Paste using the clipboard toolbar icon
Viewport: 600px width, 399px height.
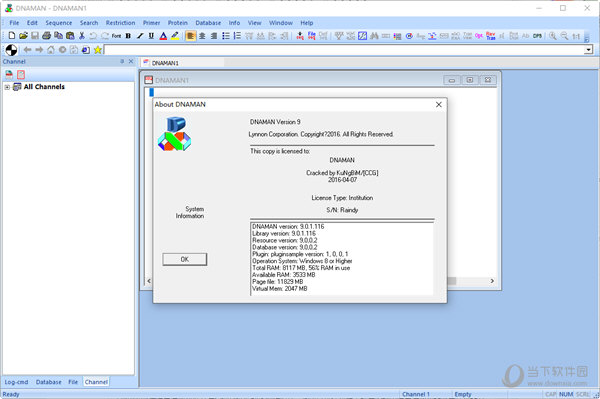coord(70,36)
